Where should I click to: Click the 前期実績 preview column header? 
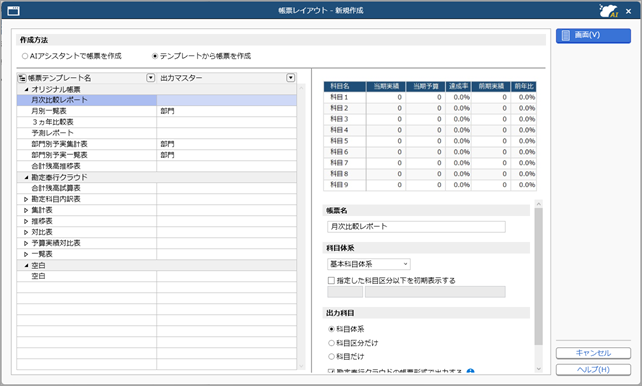491,86
